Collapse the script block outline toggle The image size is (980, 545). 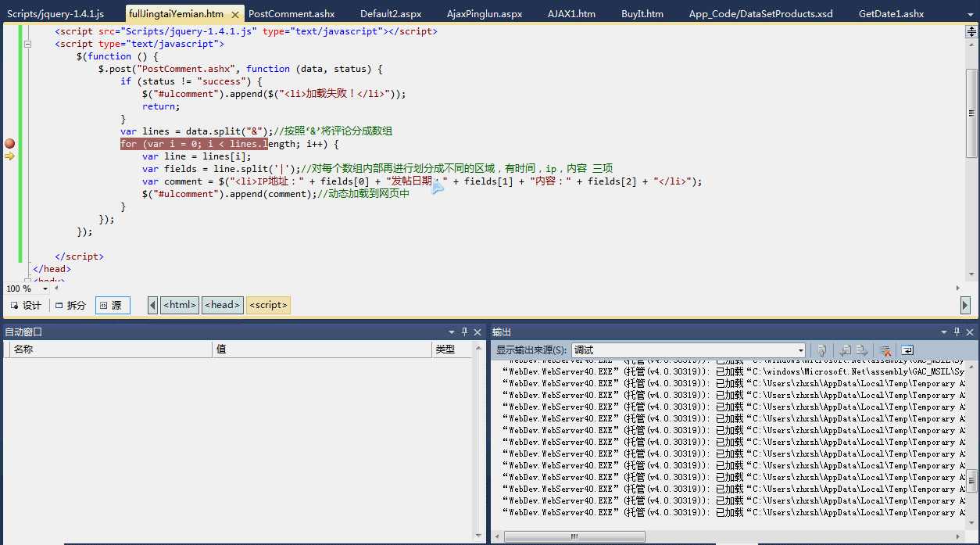click(x=28, y=44)
